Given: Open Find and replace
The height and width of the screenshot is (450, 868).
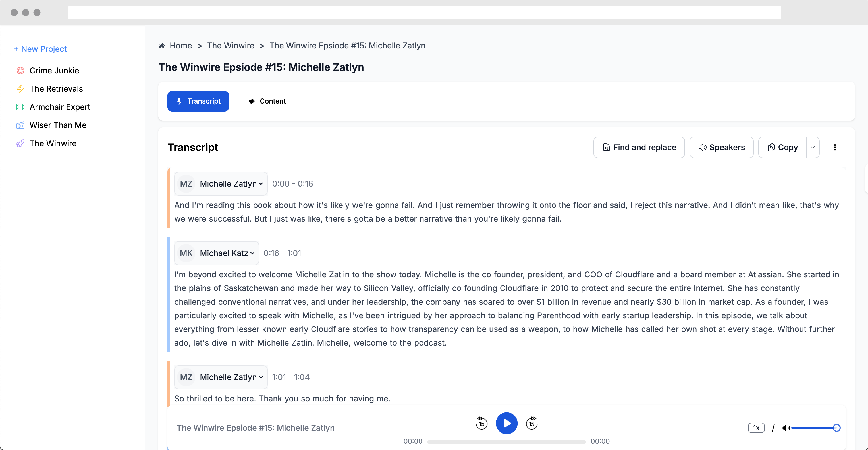Looking at the screenshot, I should [x=639, y=147].
